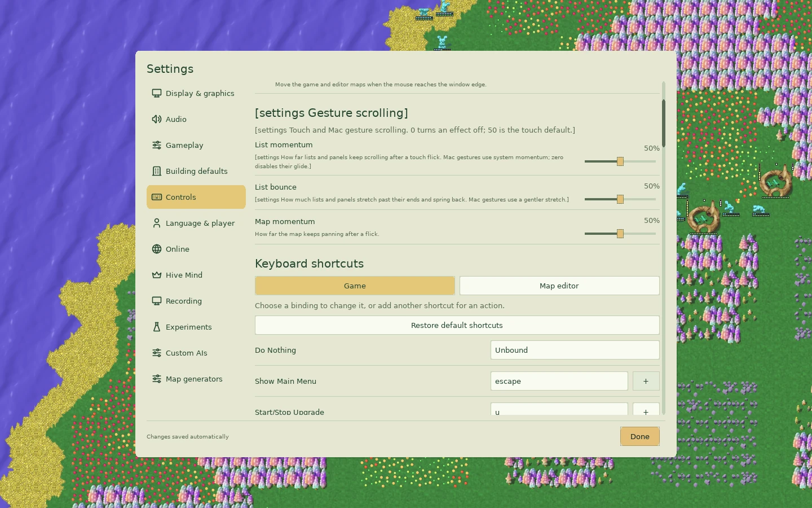Add another shortcut for Show Main Menu
Screen dimensions: 812x508
pyautogui.click(x=646, y=381)
